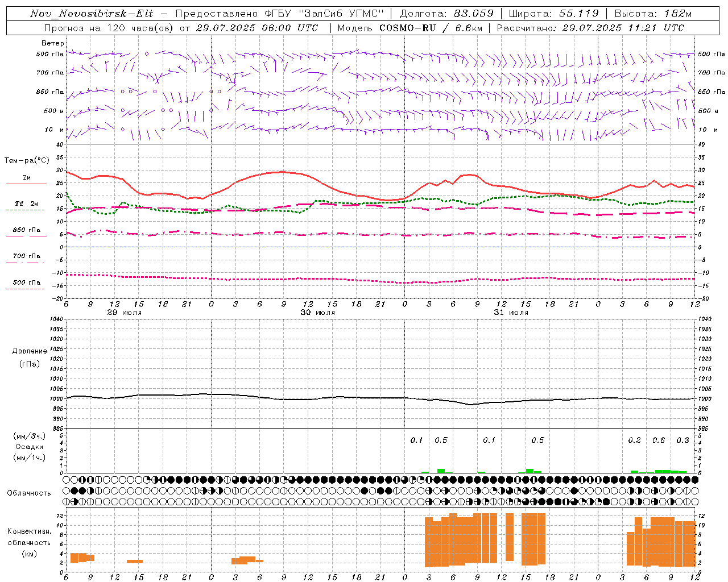The height and width of the screenshot is (582, 728).
Task: Click the computed time "Рассчитано: 29.07.2025 11:21 UTC"
Action: 590,28
